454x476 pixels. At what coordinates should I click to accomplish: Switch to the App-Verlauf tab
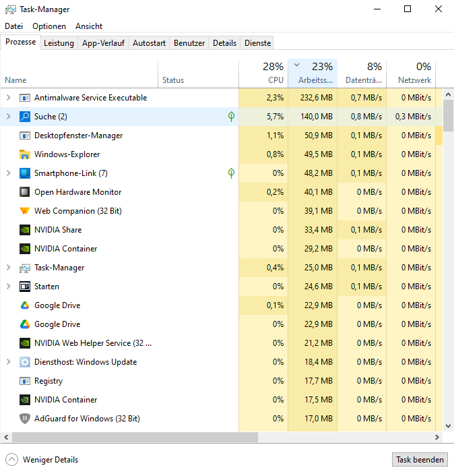[103, 43]
